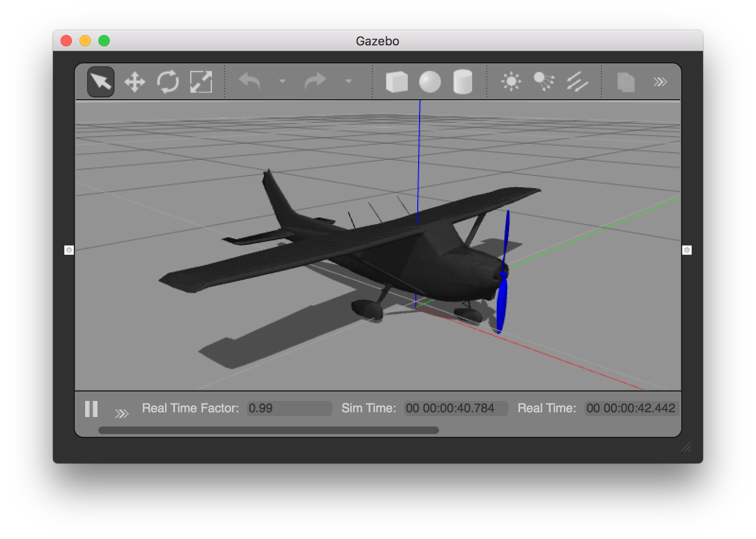Expand the toolbar overflow chevrons
Viewport: 756px width, 539px height.
coord(660,82)
